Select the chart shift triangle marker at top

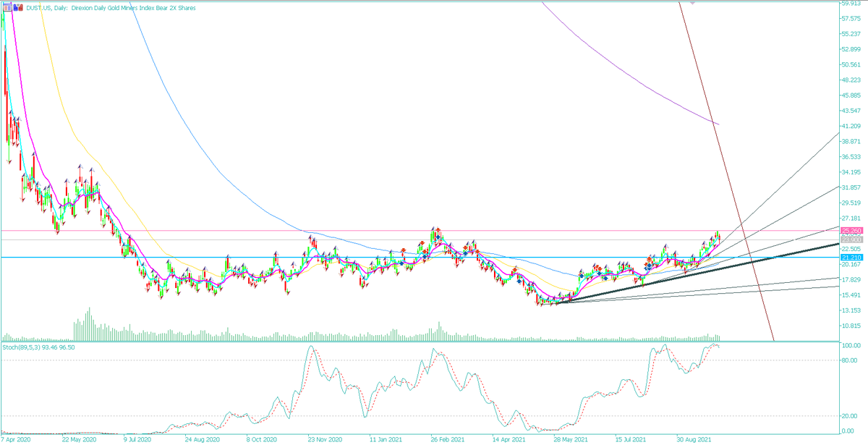[x=693, y=4]
